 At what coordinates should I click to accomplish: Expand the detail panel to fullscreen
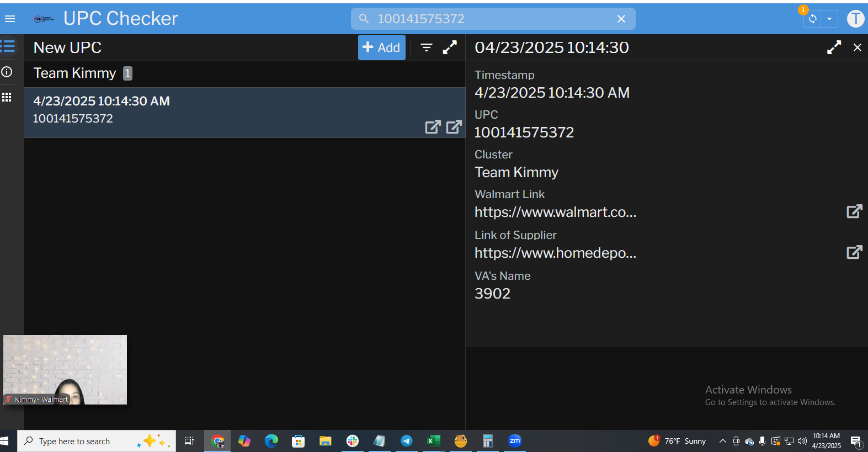pyautogui.click(x=834, y=47)
